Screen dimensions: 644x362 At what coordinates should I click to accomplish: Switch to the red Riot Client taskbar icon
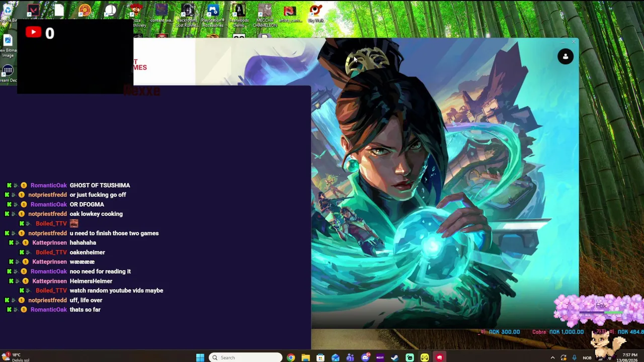(x=439, y=357)
